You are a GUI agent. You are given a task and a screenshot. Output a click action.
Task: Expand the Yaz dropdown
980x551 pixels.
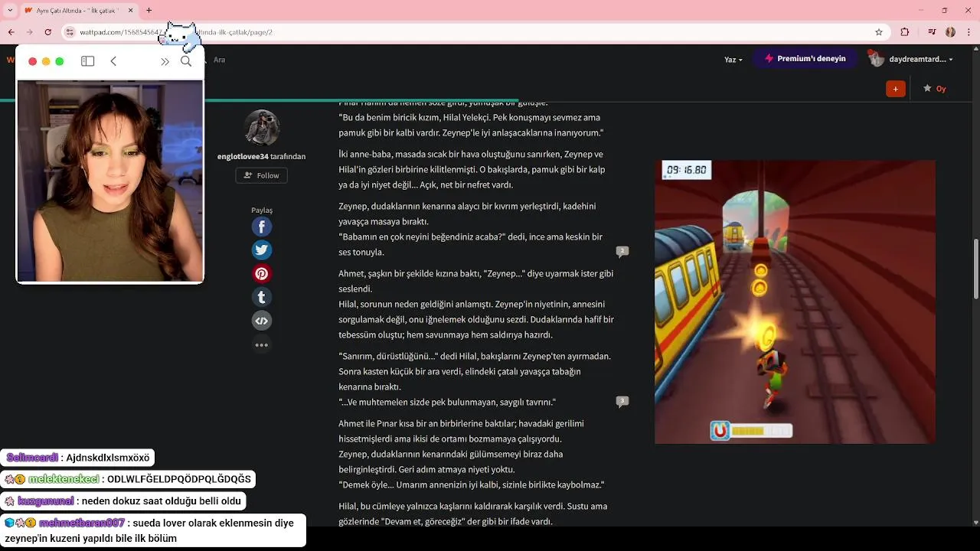pyautogui.click(x=733, y=59)
